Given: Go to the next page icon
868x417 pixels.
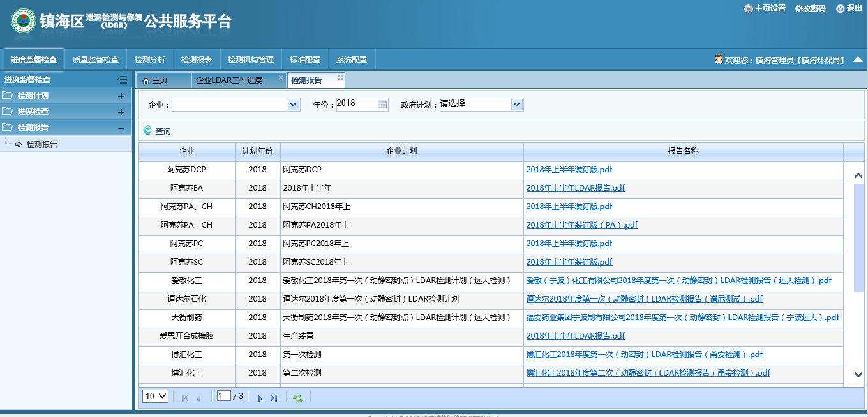Looking at the screenshot, I should point(260,399).
